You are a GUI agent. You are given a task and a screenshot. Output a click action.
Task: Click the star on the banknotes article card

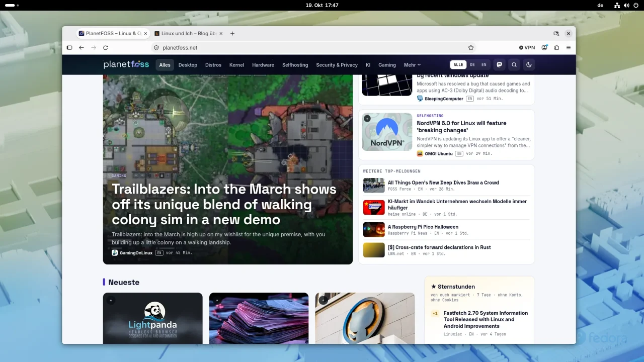click(x=217, y=300)
